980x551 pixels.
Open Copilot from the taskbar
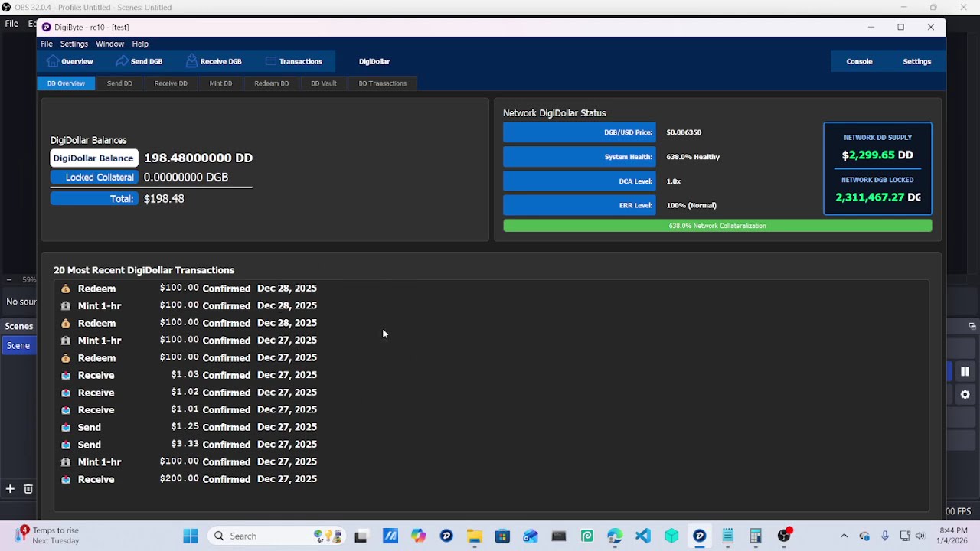click(x=418, y=536)
